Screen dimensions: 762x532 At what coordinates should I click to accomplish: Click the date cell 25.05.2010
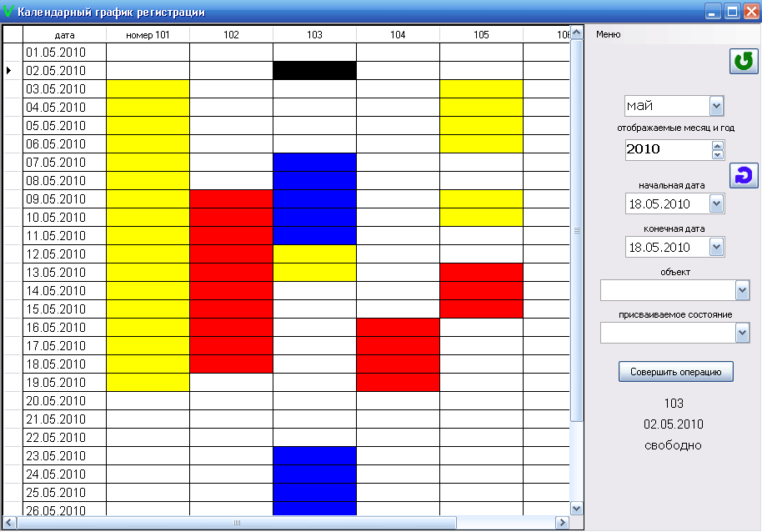click(65, 492)
